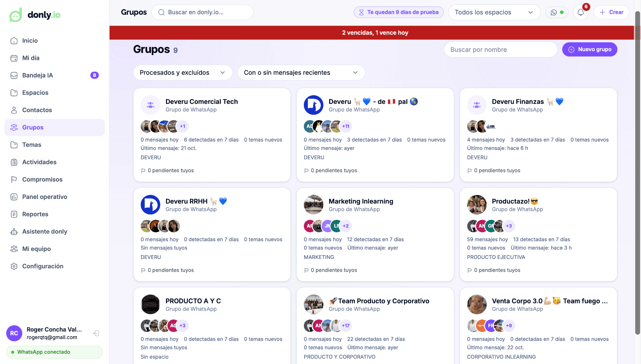Open the Todos los espacios dropdown
Image resolution: width=641 pixels, height=364 pixels.
[494, 12]
